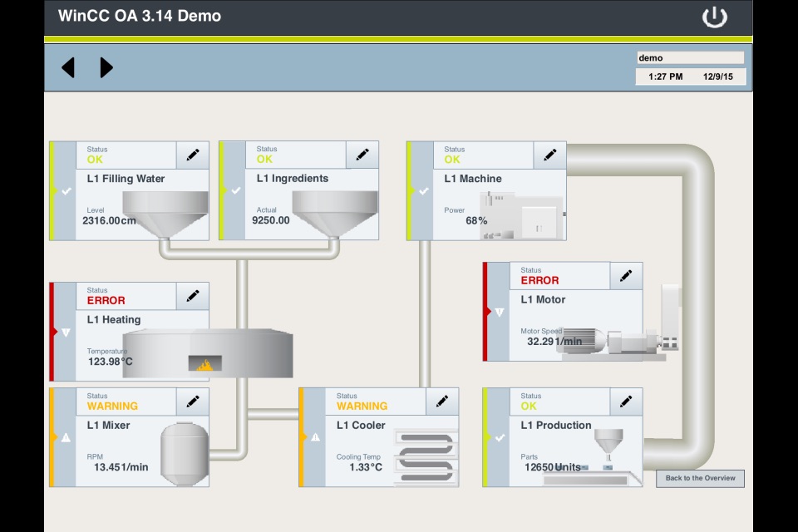Edit L1 Ingredients with the pencil icon
This screenshot has height=532, width=798.
click(362, 155)
